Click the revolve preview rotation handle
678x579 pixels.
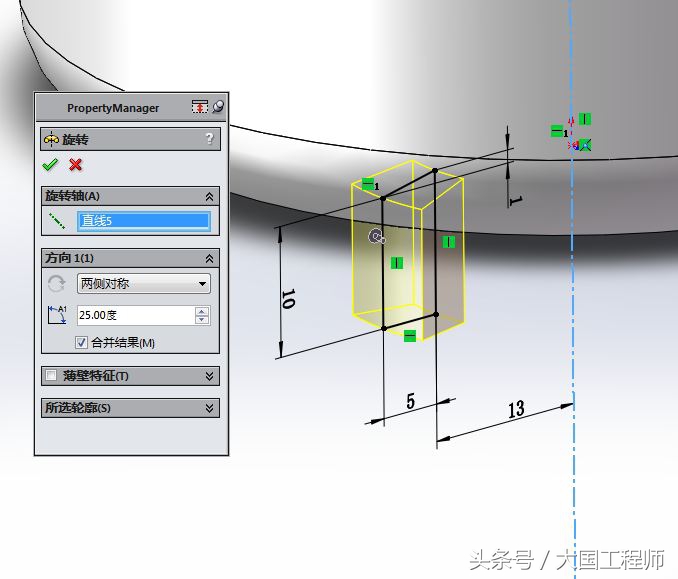(x=377, y=237)
